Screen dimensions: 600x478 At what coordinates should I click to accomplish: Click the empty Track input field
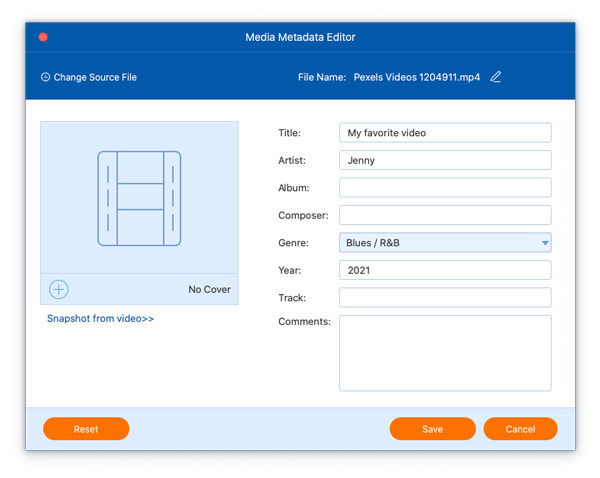click(x=445, y=297)
